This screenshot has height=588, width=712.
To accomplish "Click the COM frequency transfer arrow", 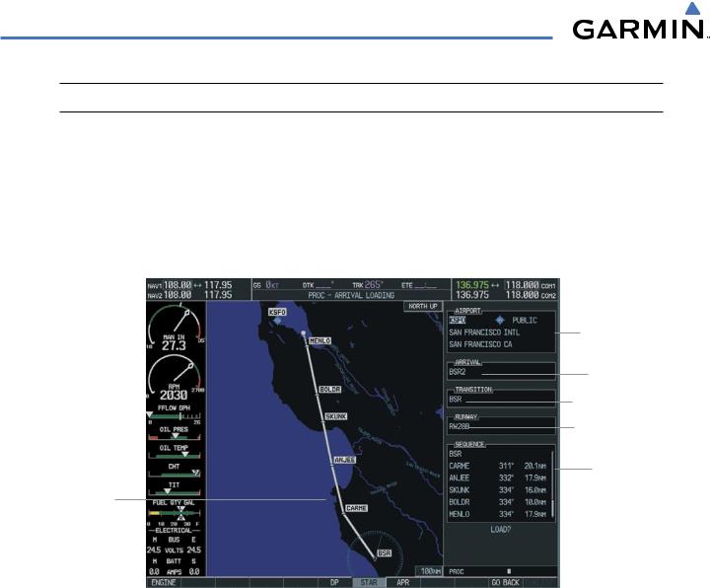I will tap(496, 285).
